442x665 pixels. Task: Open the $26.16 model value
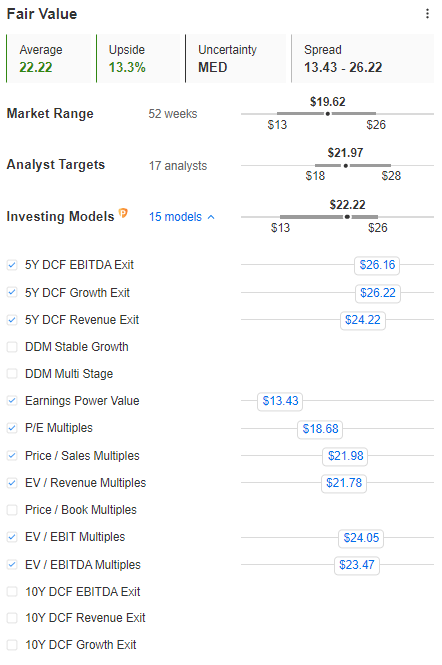tap(377, 265)
